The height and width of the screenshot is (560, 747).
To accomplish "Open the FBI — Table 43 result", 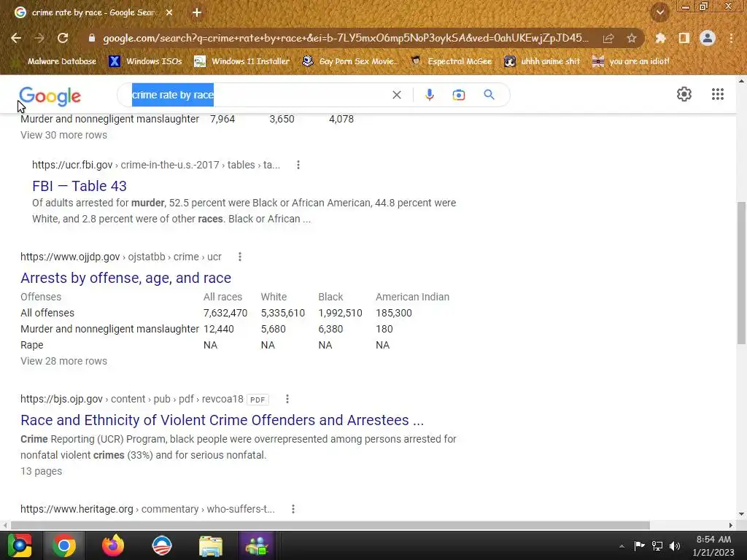I will 80,186.
